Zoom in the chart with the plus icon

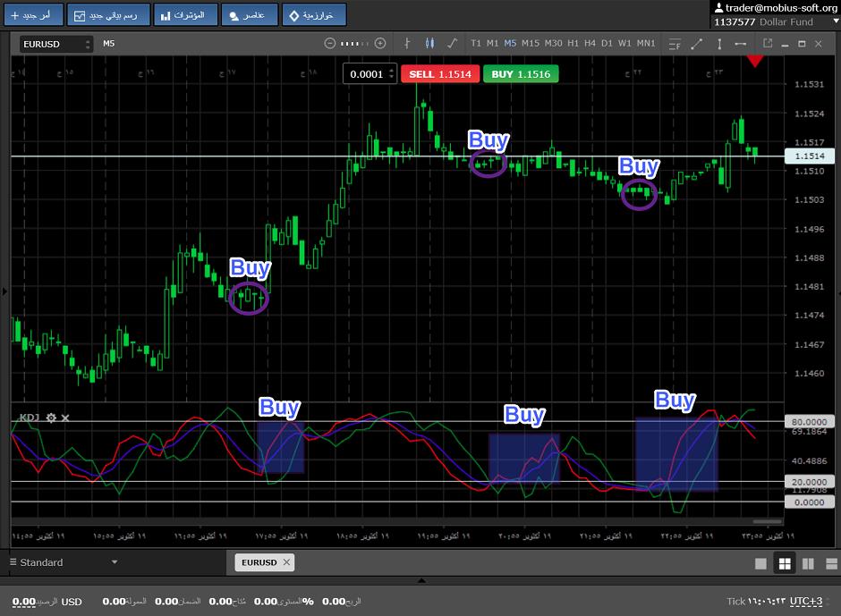click(380, 44)
